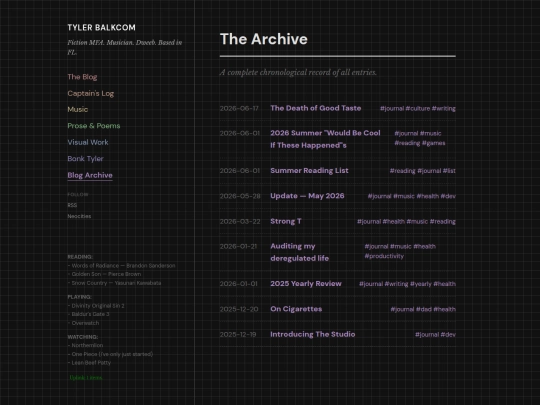Viewport: 540px width, 405px height.
Task: Click #health tag on Strong T row
Action: (394, 221)
